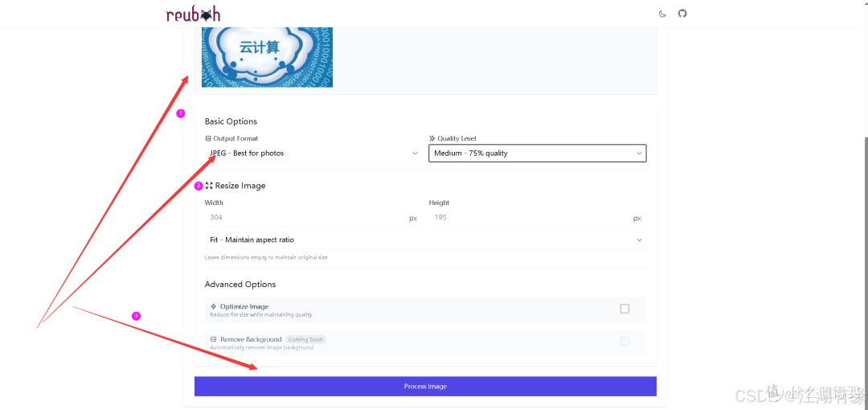Open the Output Format dropdown

313,154
